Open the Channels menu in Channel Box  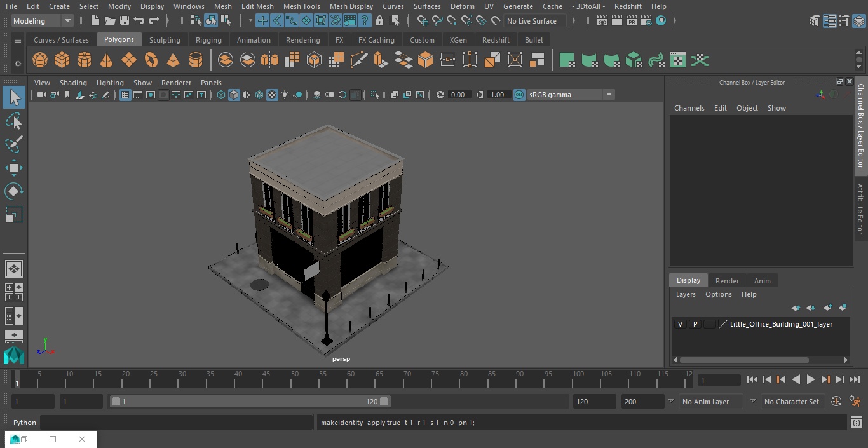(x=689, y=108)
